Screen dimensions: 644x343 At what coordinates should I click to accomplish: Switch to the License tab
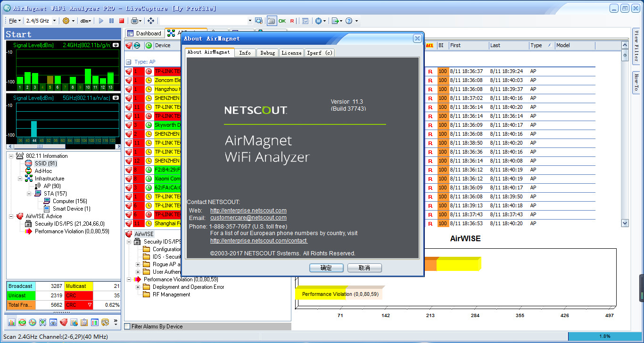[291, 53]
